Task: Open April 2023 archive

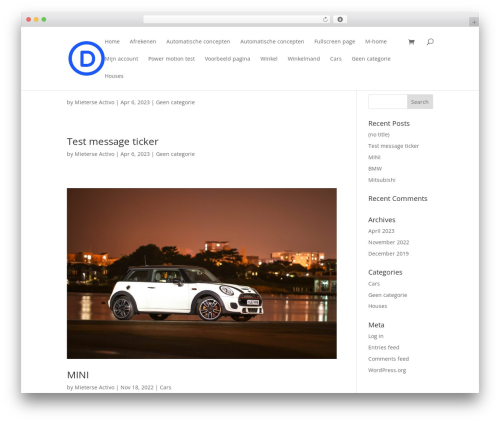Action: click(381, 231)
